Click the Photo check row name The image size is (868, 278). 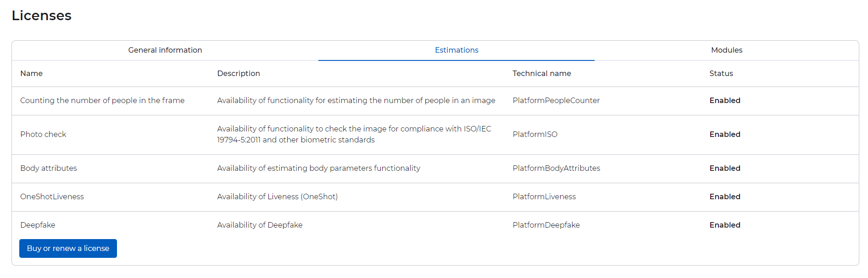[x=43, y=135]
